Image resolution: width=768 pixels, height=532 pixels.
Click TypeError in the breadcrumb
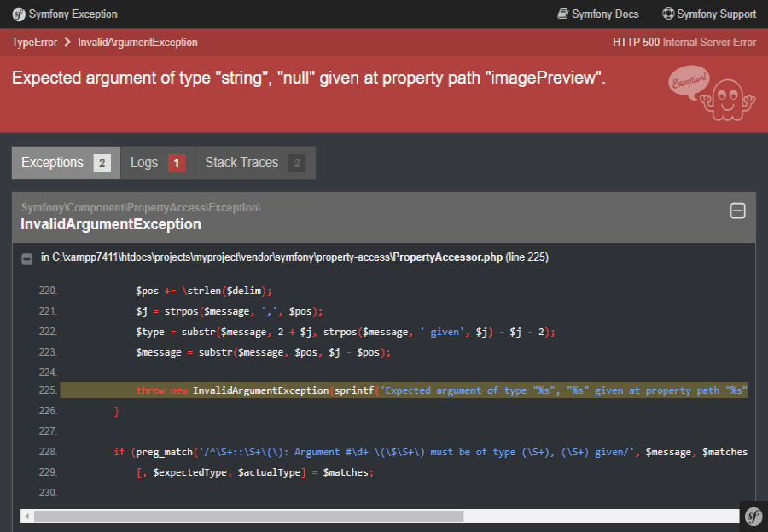click(x=33, y=43)
